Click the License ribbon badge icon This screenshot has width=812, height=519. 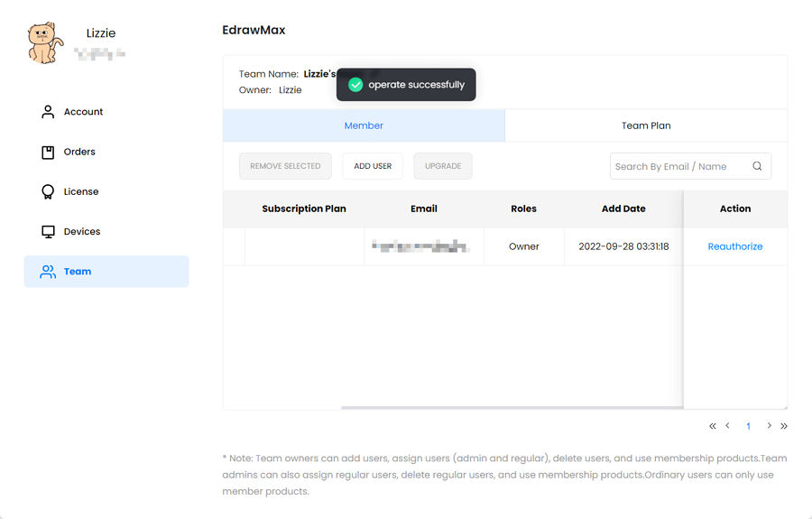tap(48, 191)
